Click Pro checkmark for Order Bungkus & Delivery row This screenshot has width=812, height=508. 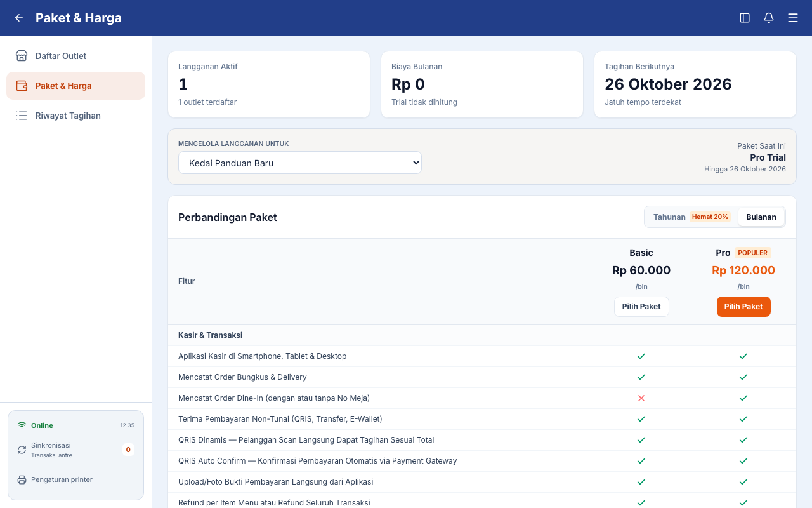(x=743, y=377)
